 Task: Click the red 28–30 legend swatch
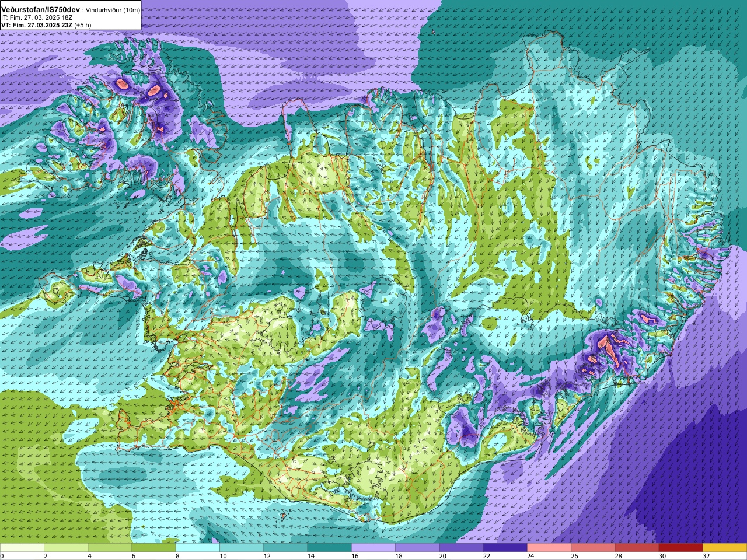(x=637, y=547)
